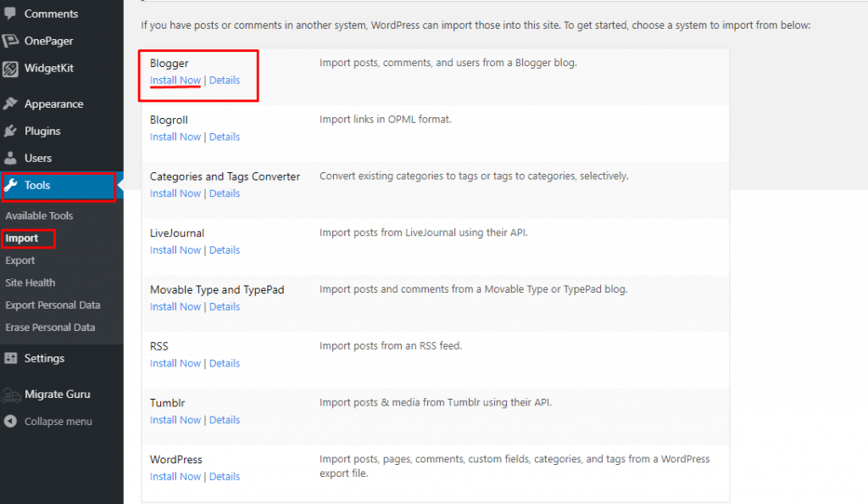Image resolution: width=868 pixels, height=504 pixels.
Task: Click the Migrate Guru truck icon
Action: (x=11, y=395)
